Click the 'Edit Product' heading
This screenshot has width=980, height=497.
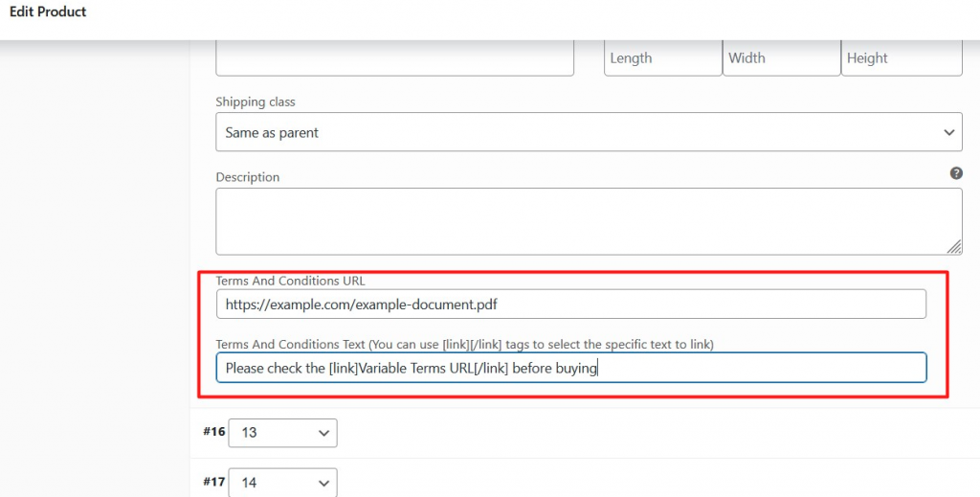tap(48, 11)
